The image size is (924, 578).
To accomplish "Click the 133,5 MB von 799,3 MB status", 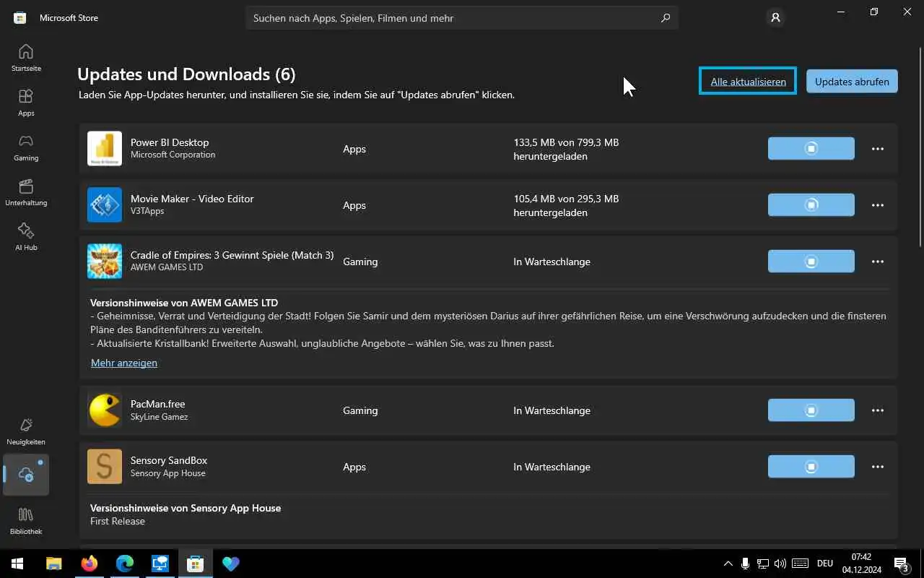I will point(566,149).
